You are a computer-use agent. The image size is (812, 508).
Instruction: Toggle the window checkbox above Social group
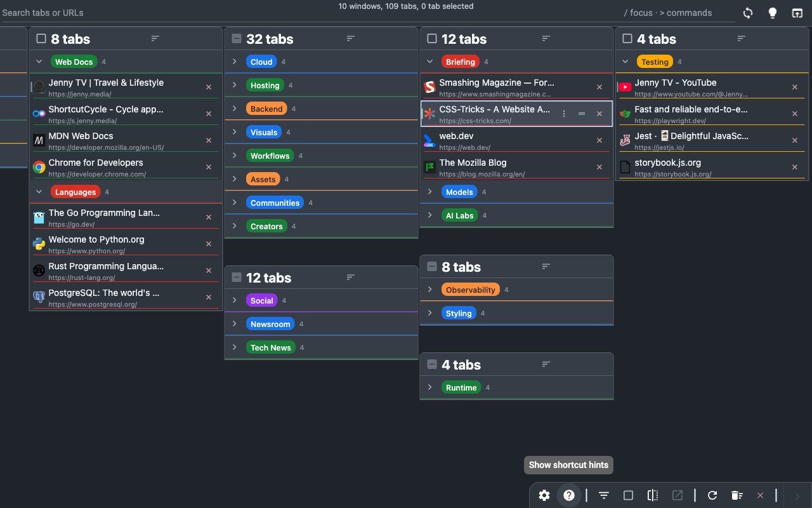coord(237,277)
